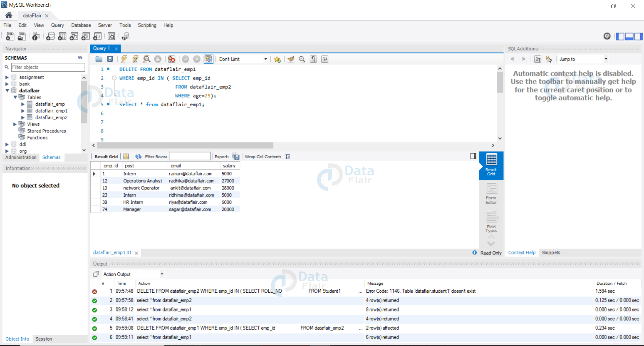The image size is (644, 346).
Task: Expand the Views node
Action: tap(15, 124)
